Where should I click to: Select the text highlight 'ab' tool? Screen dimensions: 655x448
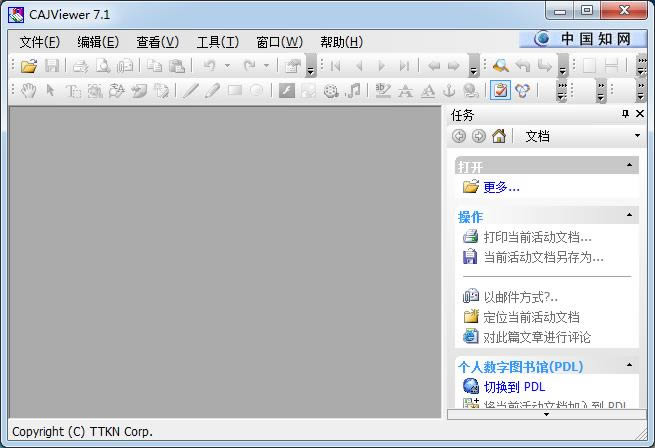click(383, 90)
